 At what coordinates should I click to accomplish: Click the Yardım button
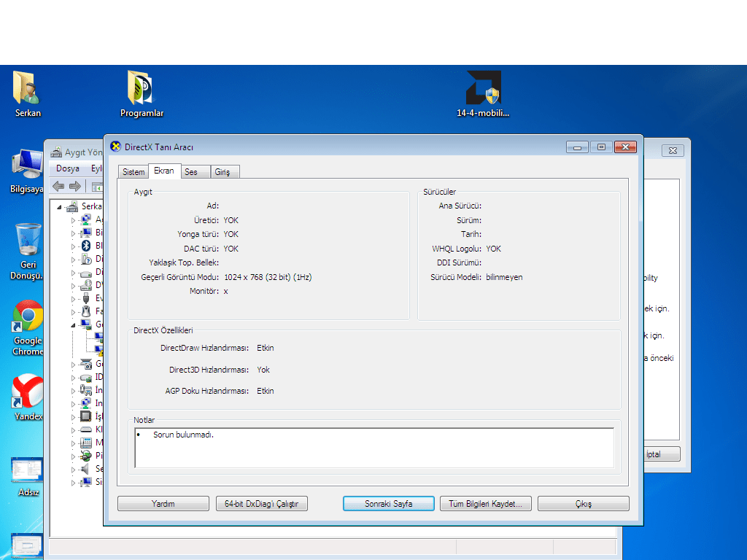(163, 503)
